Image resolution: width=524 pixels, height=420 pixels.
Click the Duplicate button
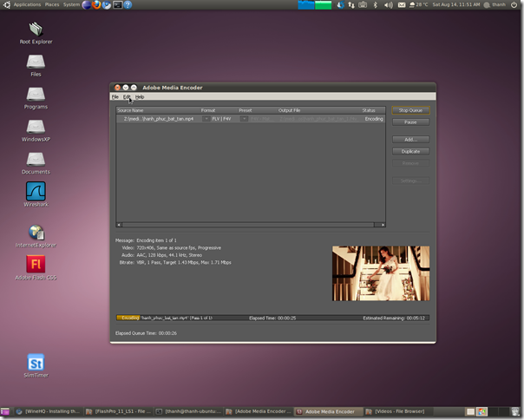click(x=410, y=151)
